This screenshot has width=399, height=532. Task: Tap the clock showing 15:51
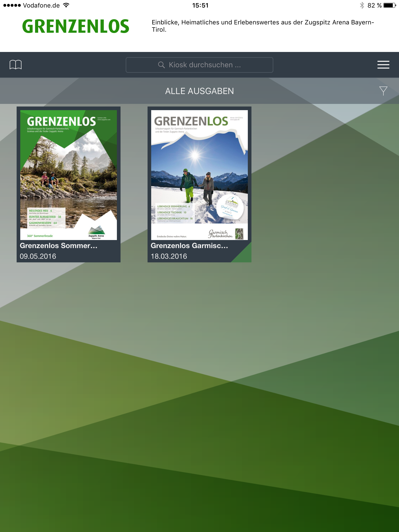pyautogui.click(x=200, y=5)
